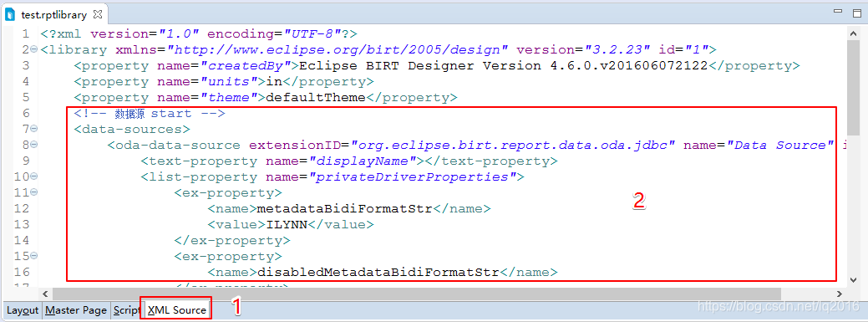The width and height of the screenshot is (868, 322).
Task: Switch to the Script tab
Action: (127, 310)
